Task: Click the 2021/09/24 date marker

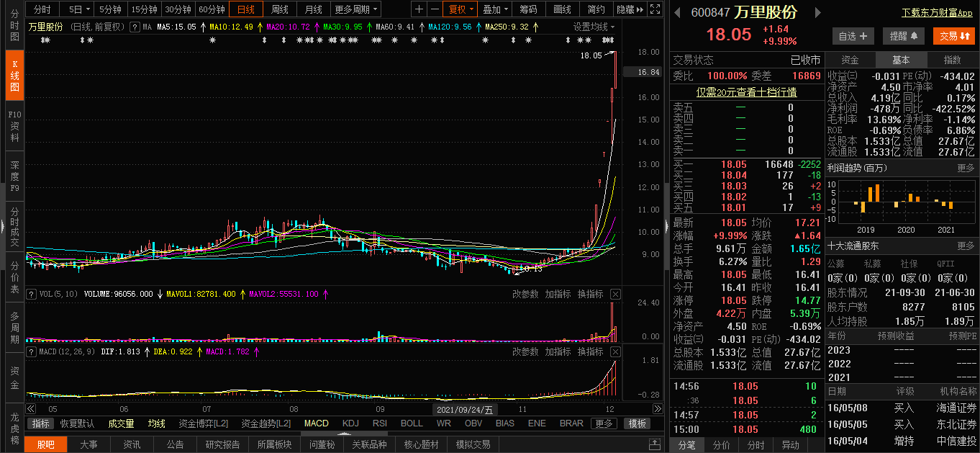Action: [463, 409]
